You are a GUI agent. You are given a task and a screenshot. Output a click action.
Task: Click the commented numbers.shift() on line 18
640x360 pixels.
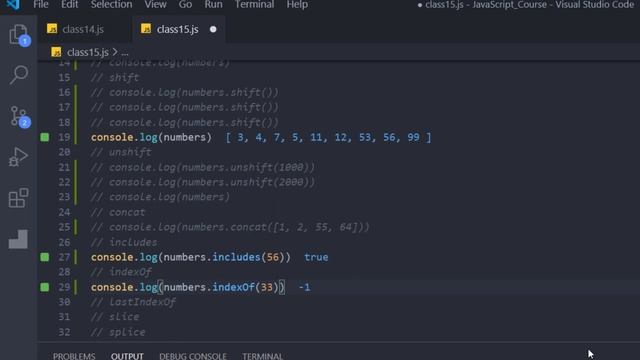(x=185, y=122)
